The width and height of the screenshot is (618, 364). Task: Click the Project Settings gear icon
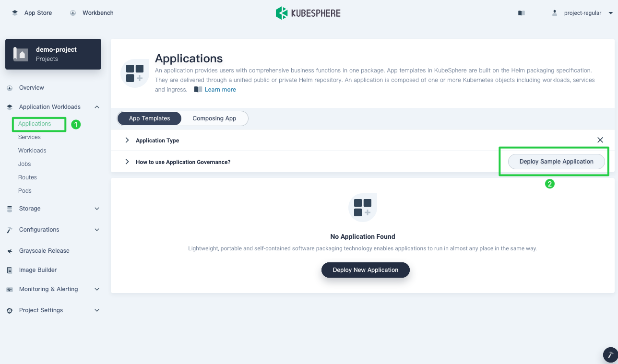10,310
